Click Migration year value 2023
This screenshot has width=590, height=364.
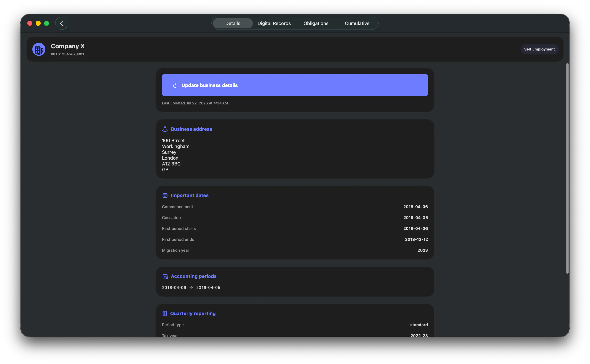[x=423, y=250]
